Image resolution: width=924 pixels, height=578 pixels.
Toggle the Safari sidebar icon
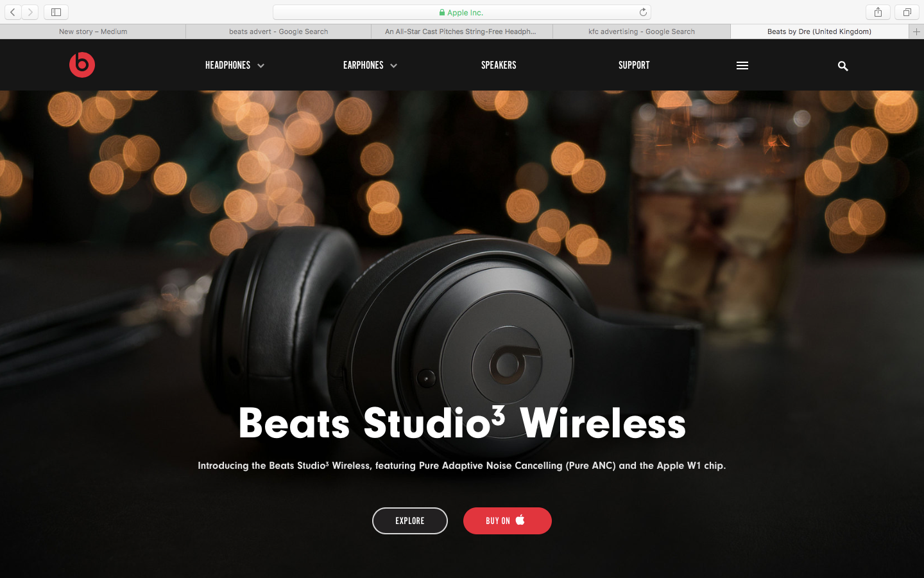pyautogui.click(x=56, y=12)
